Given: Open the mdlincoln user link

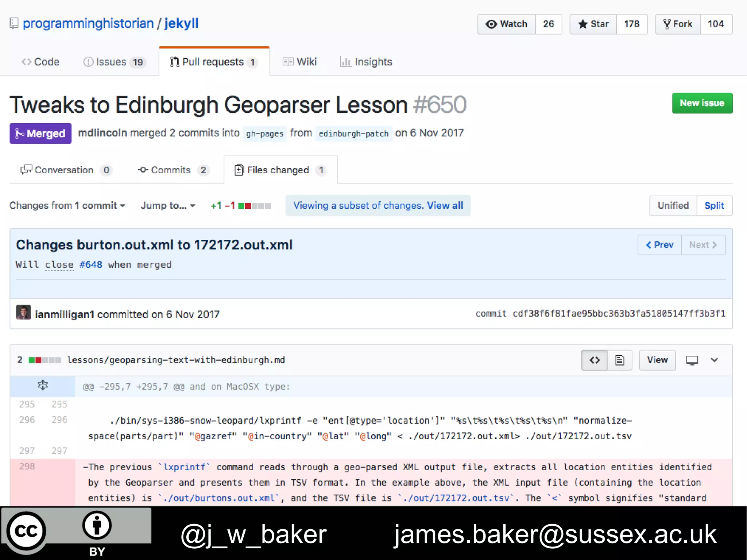Looking at the screenshot, I should click(102, 133).
